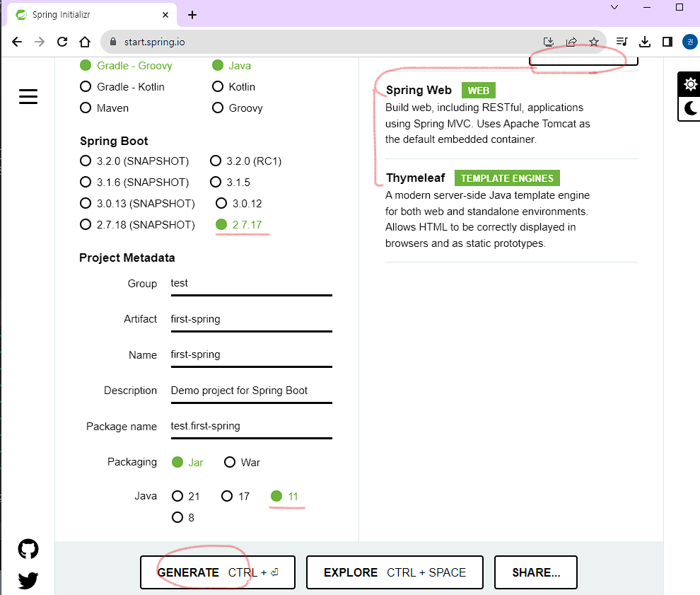Choose War packaging
700x595 pixels.
point(242,462)
